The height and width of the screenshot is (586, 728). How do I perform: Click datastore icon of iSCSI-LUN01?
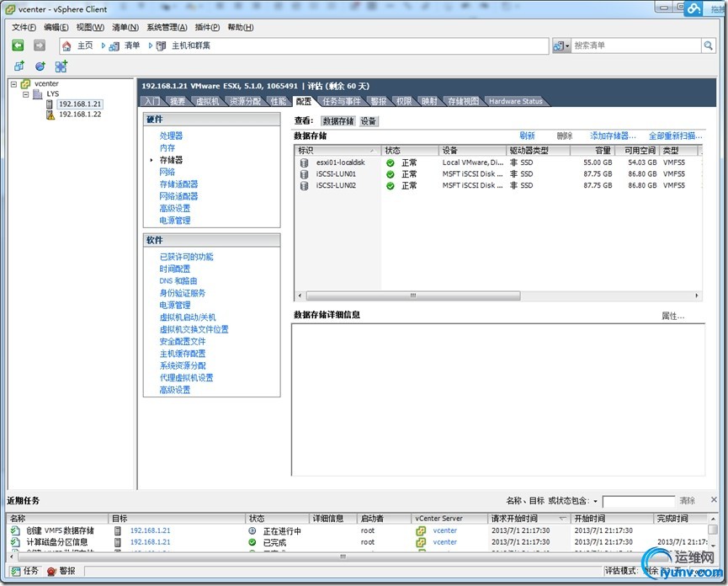pyautogui.click(x=304, y=174)
